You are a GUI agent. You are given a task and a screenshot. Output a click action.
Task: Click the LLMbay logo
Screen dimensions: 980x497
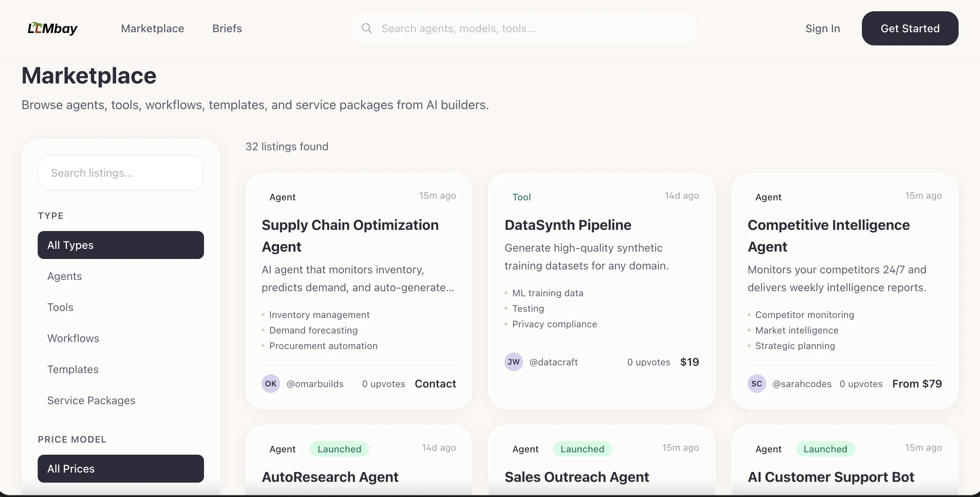tap(52, 28)
